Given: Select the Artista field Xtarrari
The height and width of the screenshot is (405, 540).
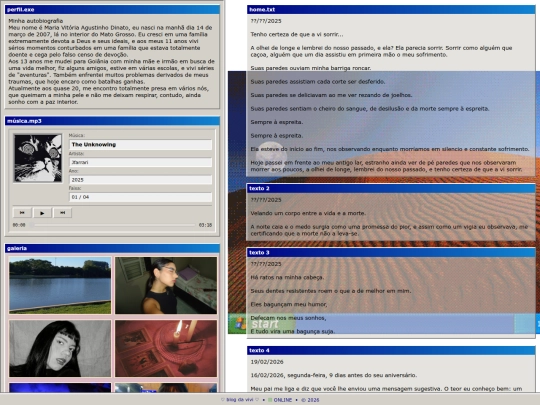Looking at the screenshot, I should pos(141,162).
